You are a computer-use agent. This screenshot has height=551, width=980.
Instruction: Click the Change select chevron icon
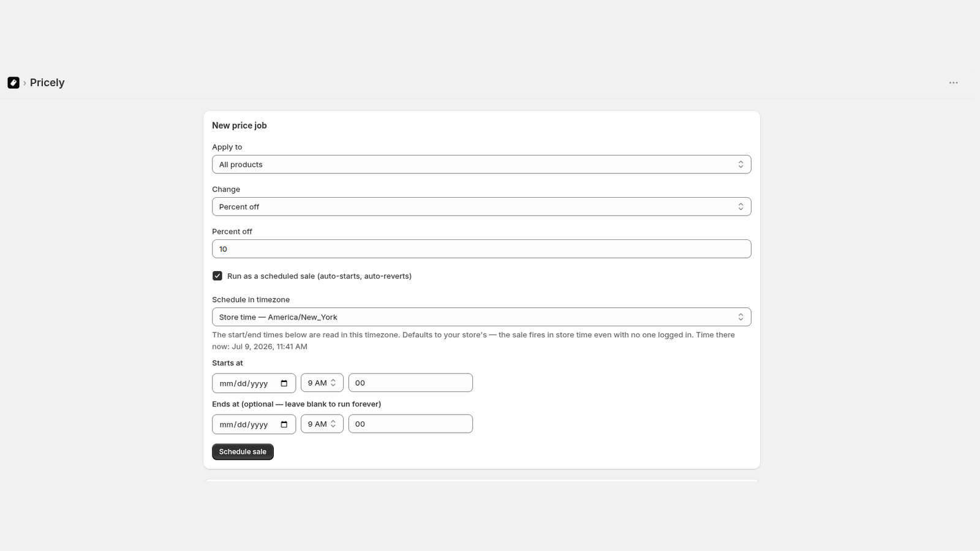pos(741,207)
